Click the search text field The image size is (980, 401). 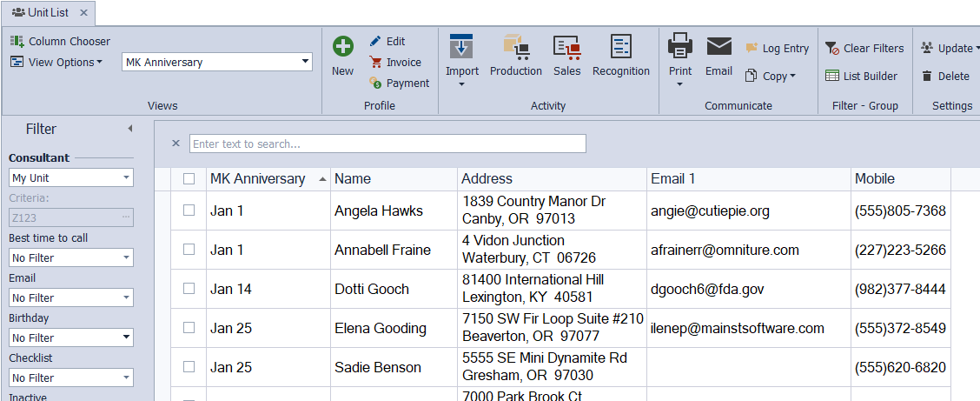(387, 144)
